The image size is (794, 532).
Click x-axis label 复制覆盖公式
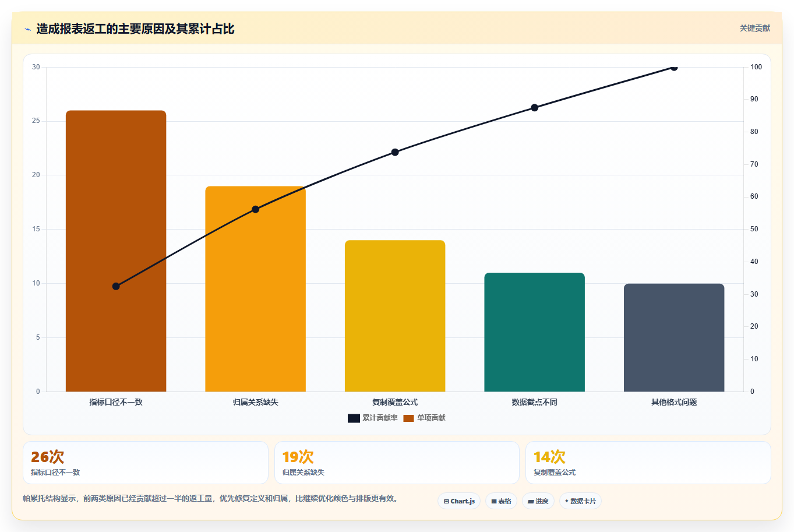tap(395, 402)
